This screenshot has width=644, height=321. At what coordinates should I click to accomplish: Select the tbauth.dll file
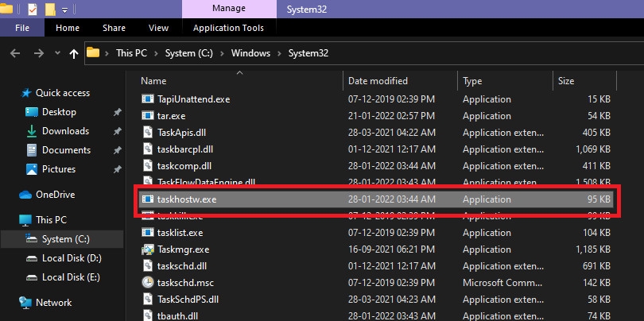coord(178,315)
